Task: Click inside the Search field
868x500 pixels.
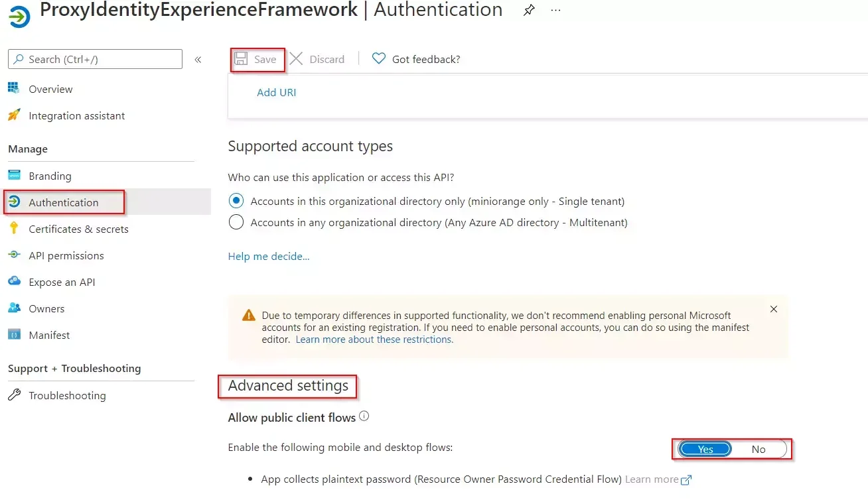Action: (95, 58)
